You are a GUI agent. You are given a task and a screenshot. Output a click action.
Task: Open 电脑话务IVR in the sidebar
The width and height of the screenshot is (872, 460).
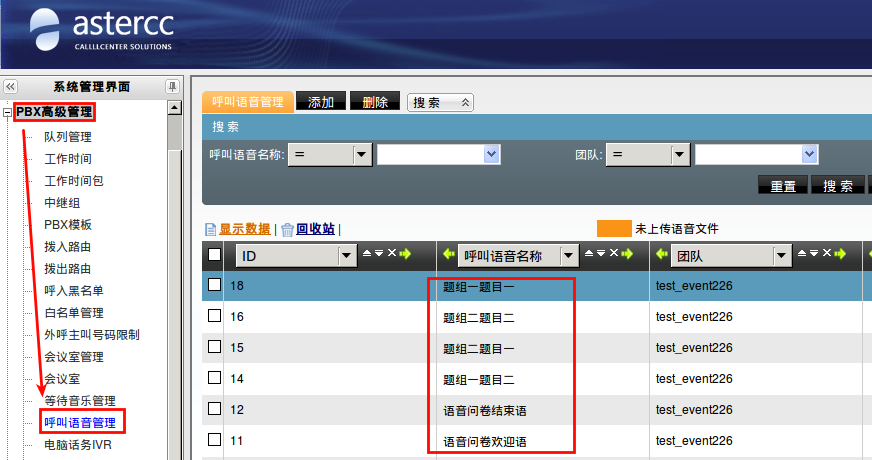pyautogui.click(x=78, y=445)
